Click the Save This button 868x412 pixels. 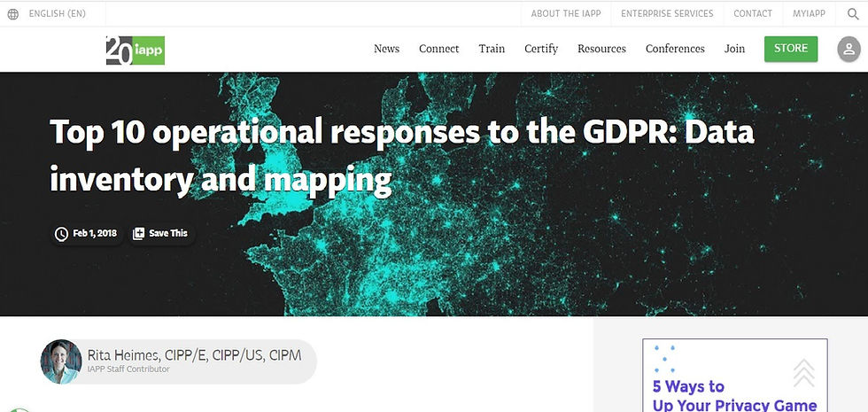click(161, 234)
